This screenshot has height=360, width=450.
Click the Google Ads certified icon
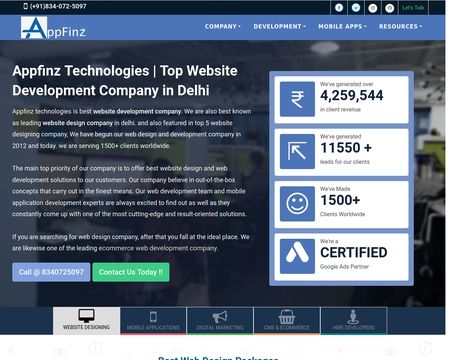point(297,256)
